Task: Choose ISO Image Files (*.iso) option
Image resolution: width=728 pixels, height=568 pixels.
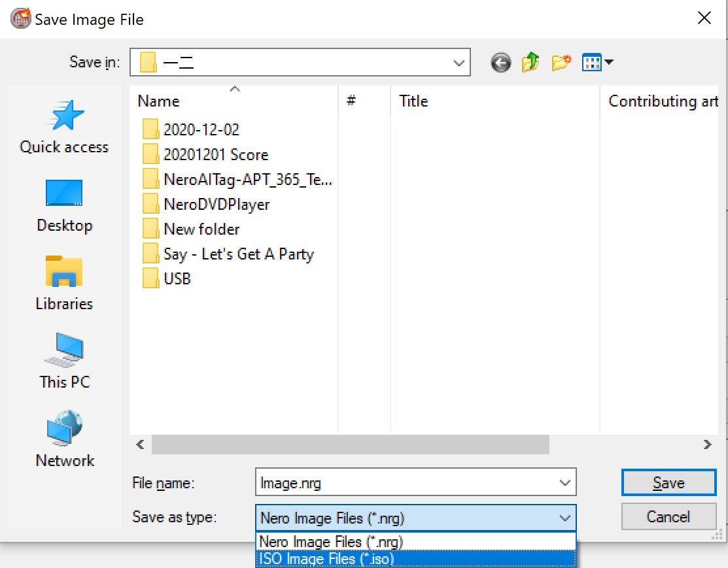Action: click(x=416, y=559)
